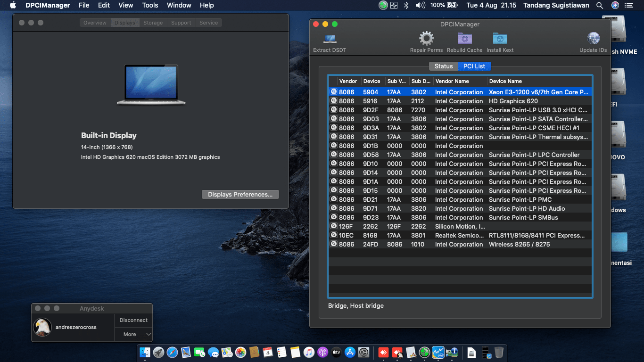Select the Sunrise Point-LP CSME HECI #1 row
Viewport: 644px width, 362px height.
(x=460, y=128)
